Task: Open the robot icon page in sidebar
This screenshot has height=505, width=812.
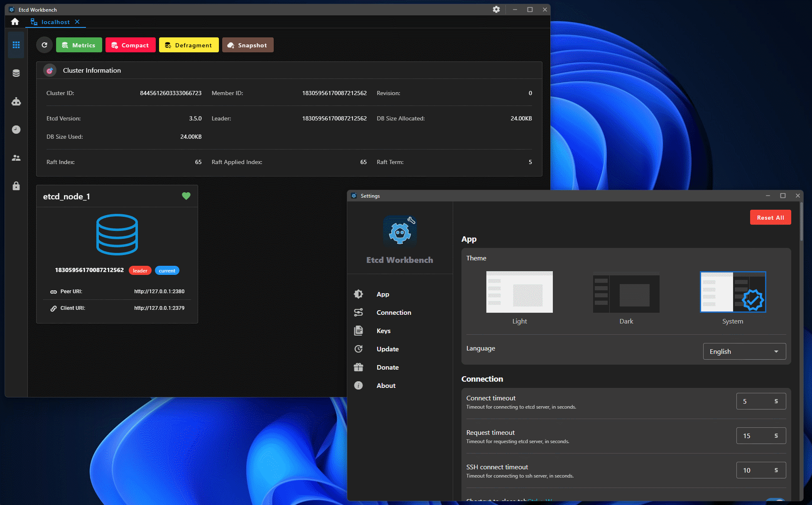Action: (x=16, y=101)
